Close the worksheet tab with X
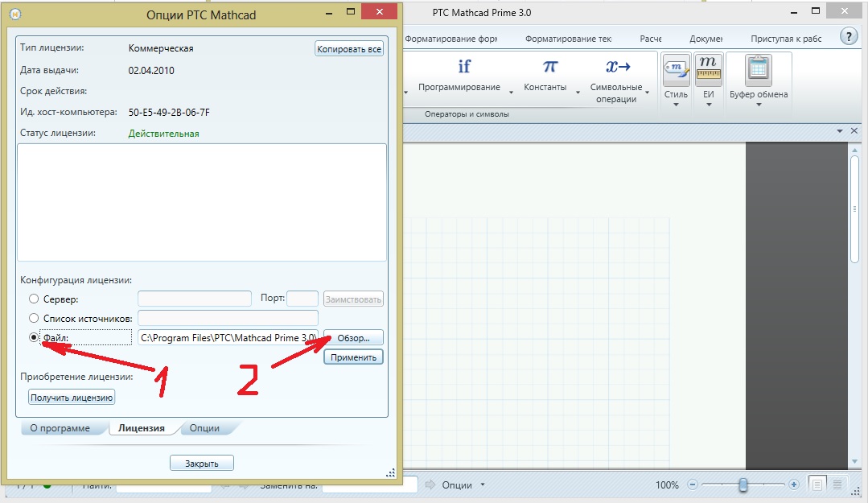The width and height of the screenshot is (868, 503). tap(854, 130)
